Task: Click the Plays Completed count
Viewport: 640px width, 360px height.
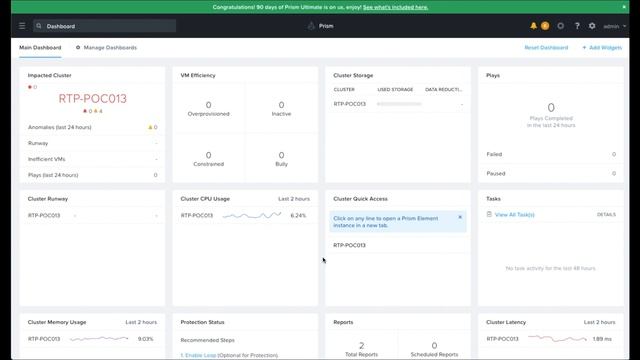Action: tap(551, 108)
